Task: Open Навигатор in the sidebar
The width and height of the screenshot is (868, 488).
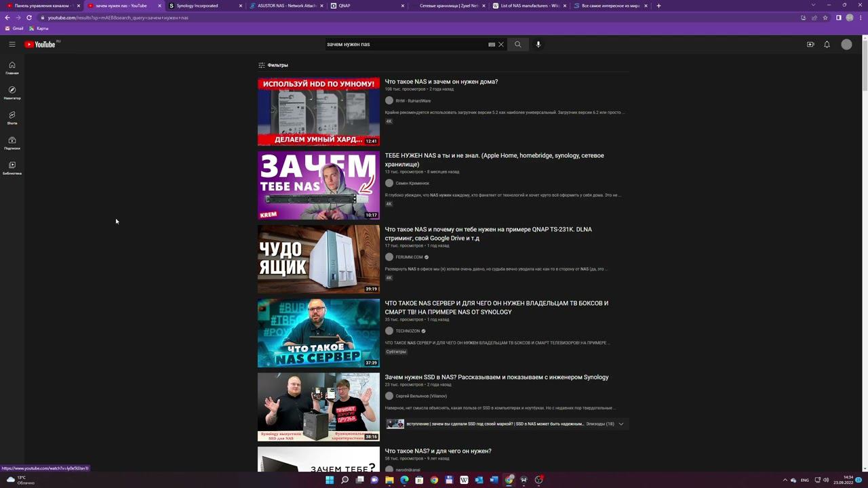Action: pos(12,93)
